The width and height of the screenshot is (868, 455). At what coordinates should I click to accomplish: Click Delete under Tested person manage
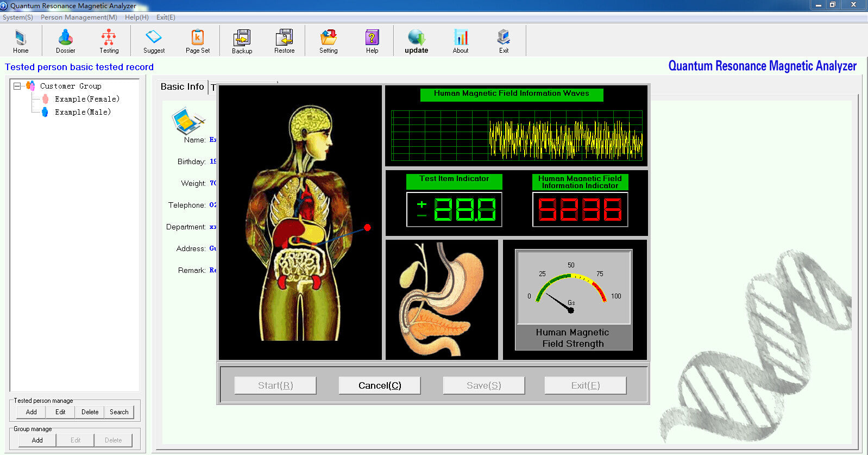click(90, 412)
